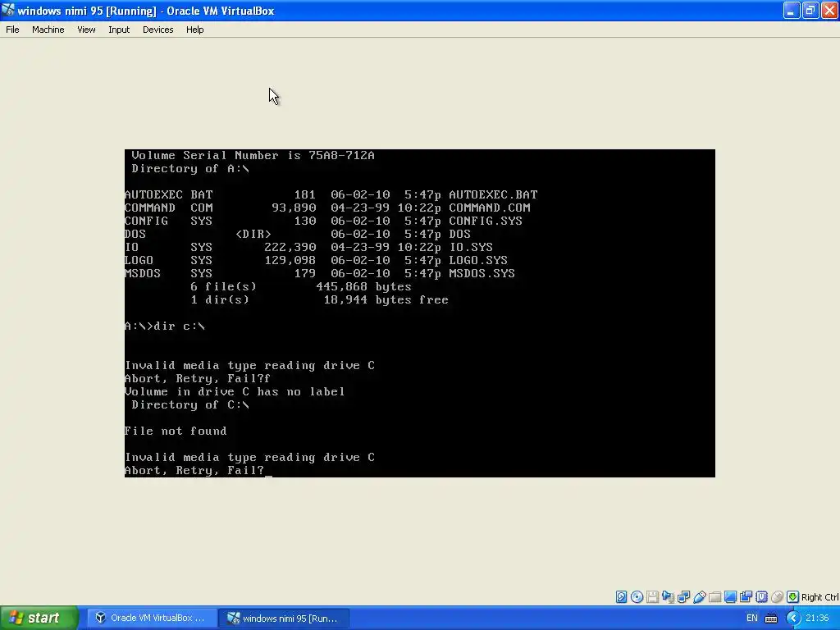Click the CPU virtualization status icon

761,597
